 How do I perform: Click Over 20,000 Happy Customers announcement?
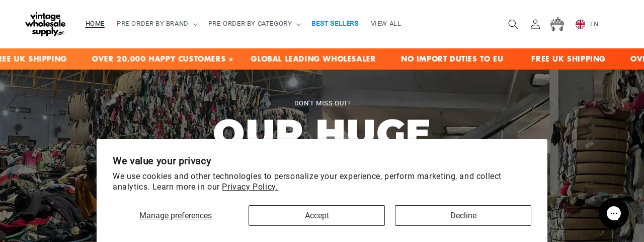pyautogui.click(x=159, y=59)
